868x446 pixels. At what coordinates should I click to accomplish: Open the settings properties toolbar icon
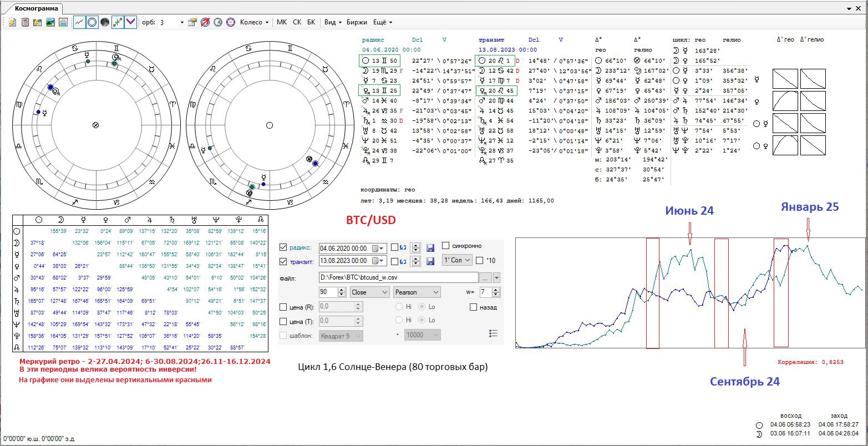point(192,22)
